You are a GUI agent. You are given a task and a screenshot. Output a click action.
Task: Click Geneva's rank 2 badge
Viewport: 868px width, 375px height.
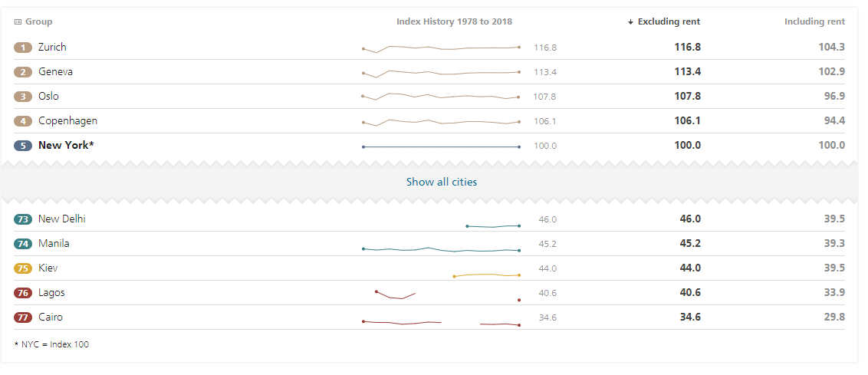coord(23,72)
